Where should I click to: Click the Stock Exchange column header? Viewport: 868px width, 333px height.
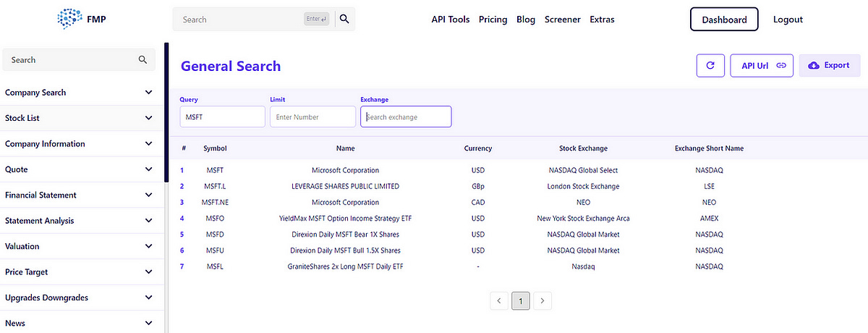pyautogui.click(x=583, y=148)
